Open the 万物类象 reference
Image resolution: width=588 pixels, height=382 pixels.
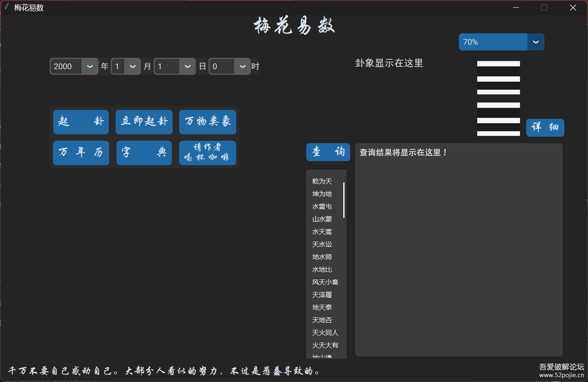click(x=208, y=122)
